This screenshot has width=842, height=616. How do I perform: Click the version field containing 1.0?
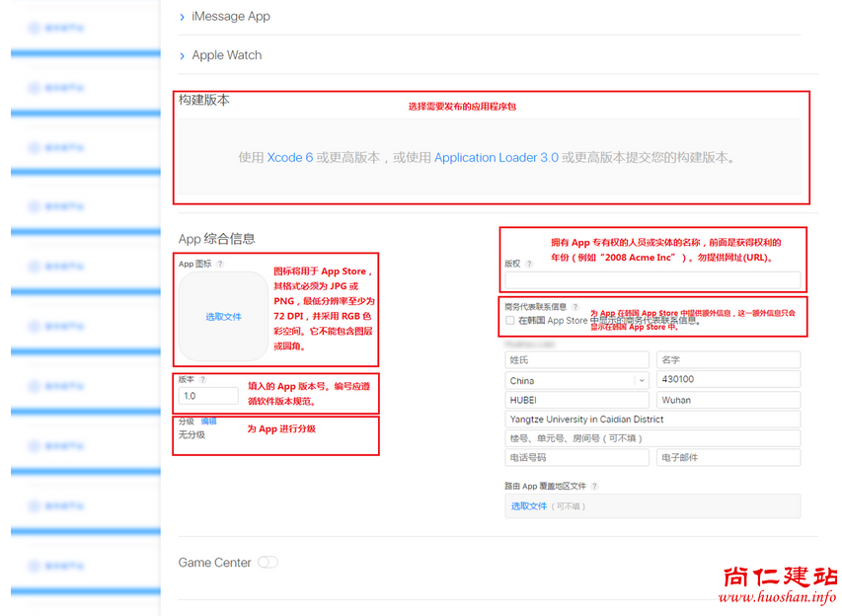[x=208, y=396]
